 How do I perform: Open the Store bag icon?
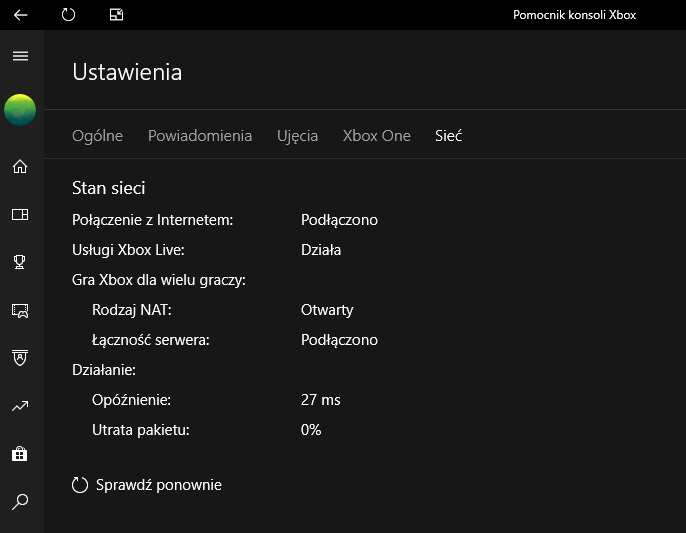click(20, 454)
